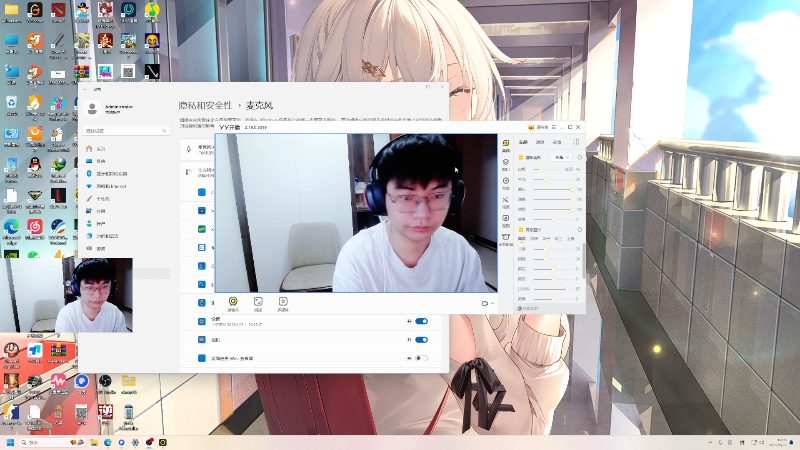Open the QR code image on desktop top rows
This screenshot has height=450, width=800.
pos(128,71)
